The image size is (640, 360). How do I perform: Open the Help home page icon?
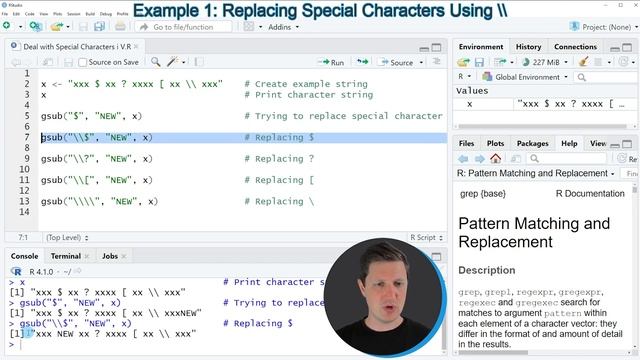pos(496,158)
